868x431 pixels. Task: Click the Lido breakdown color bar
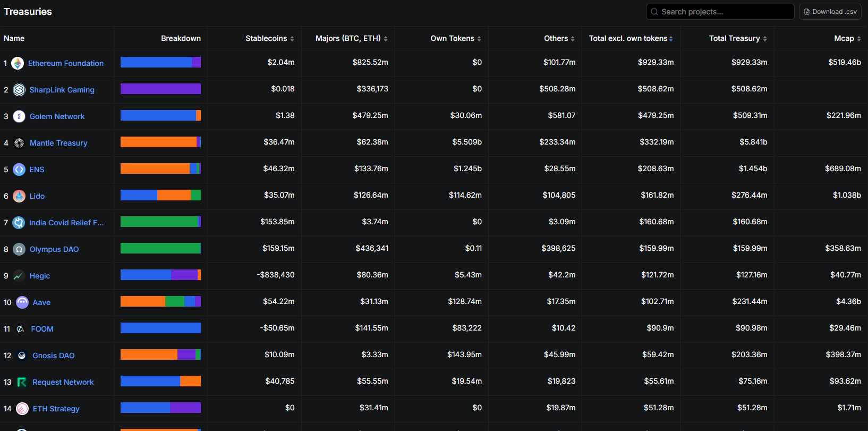click(160, 195)
